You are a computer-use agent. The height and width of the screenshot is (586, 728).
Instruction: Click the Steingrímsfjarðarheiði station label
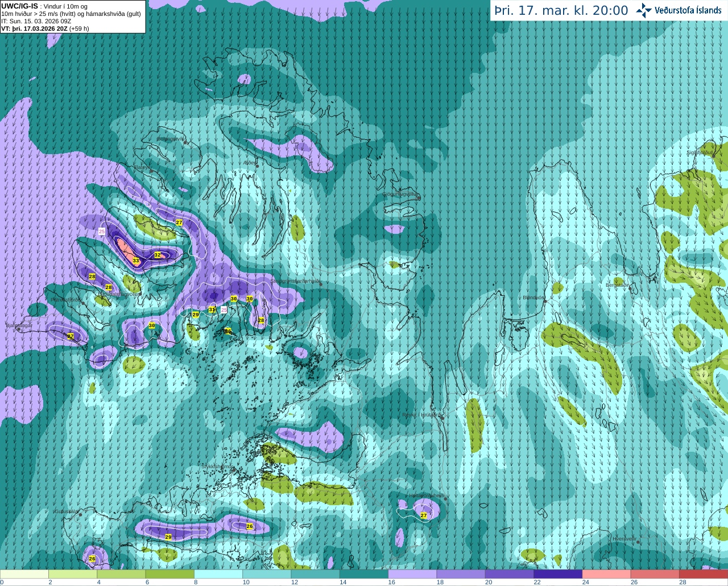click(x=295, y=281)
